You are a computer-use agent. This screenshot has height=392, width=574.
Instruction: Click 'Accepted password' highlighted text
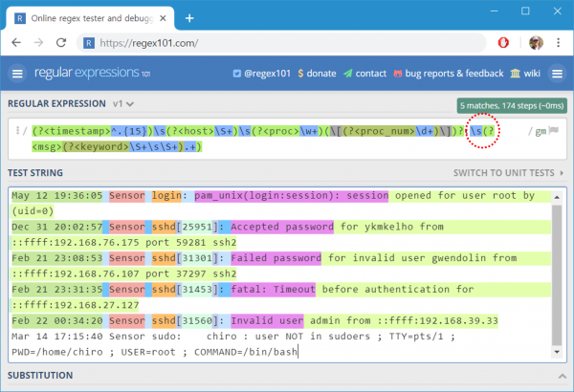click(x=282, y=227)
